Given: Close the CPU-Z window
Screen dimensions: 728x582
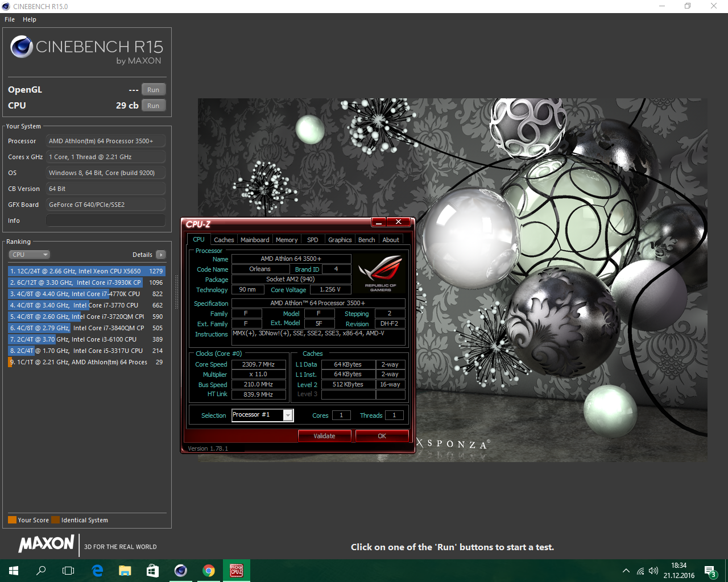Looking at the screenshot, I should [399, 222].
